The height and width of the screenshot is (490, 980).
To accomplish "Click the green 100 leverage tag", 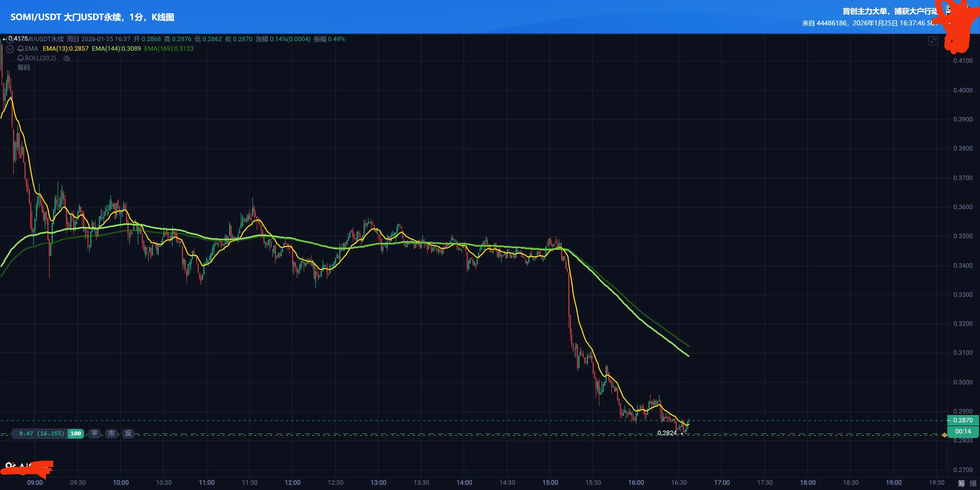I will [x=76, y=433].
